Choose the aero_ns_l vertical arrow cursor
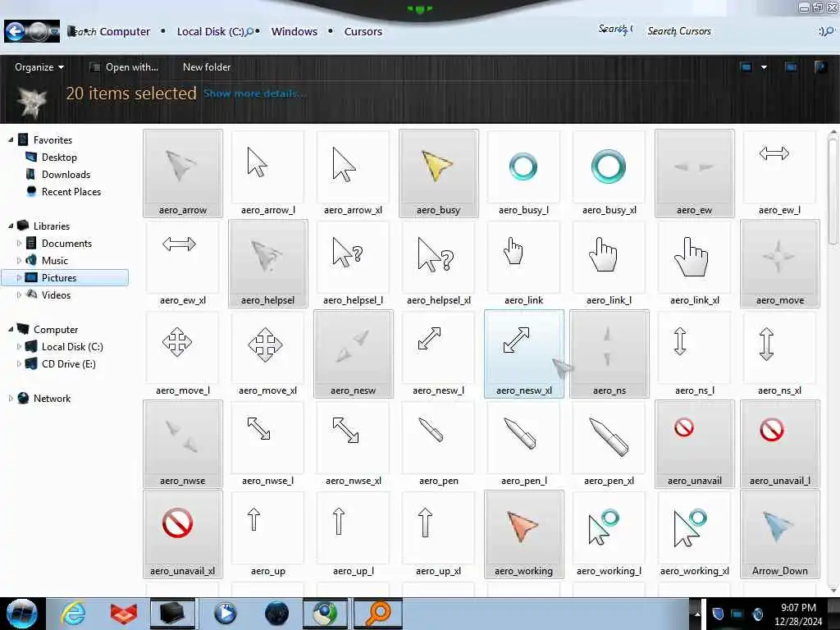The height and width of the screenshot is (630, 840). 694,354
